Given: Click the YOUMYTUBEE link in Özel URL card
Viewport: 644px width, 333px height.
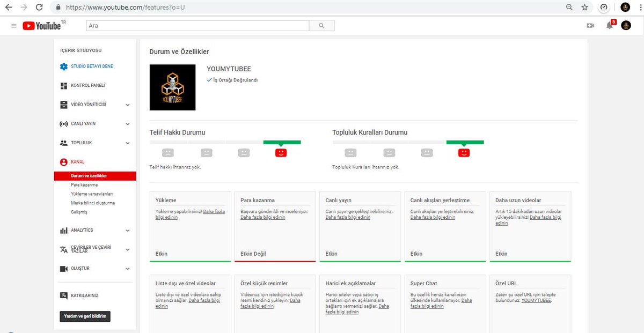Looking at the screenshot, I should click(536, 300).
